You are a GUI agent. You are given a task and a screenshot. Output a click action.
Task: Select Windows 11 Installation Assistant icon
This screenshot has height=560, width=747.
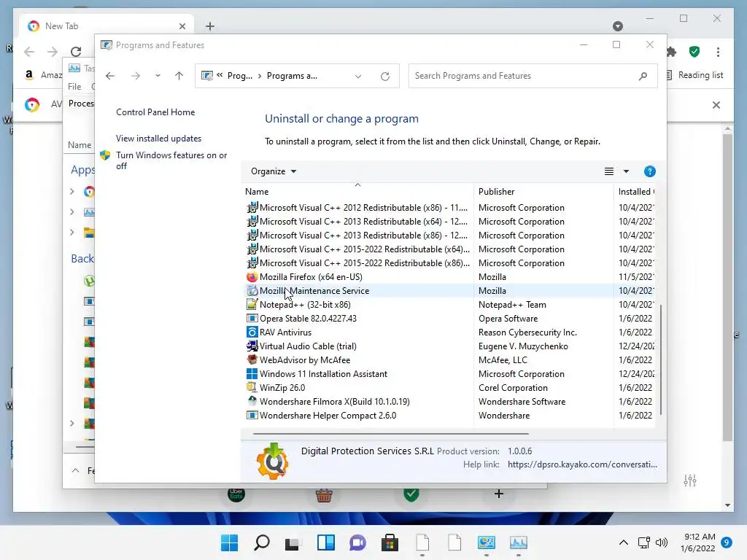pyautogui.click(x=252, y=374)
